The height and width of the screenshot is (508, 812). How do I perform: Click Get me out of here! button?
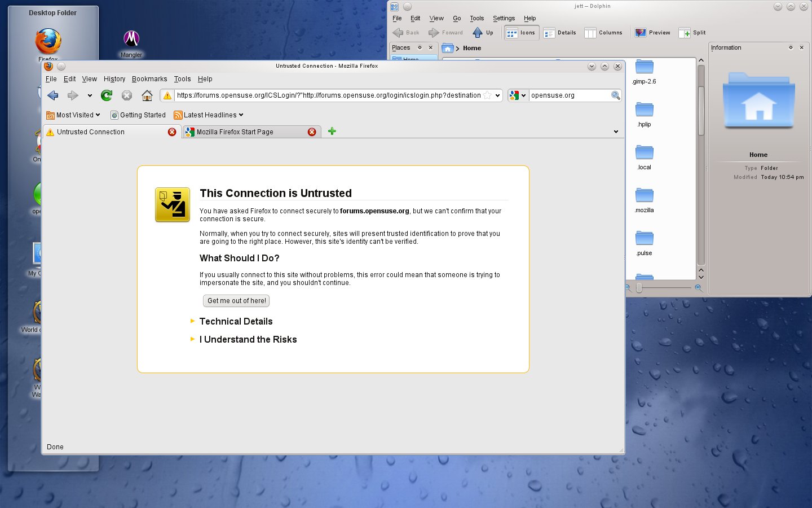(x=236, y=301)
